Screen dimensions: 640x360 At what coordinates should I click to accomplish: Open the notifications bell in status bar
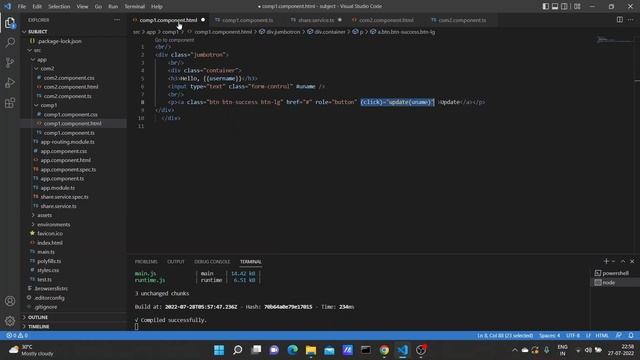point(631,336)
